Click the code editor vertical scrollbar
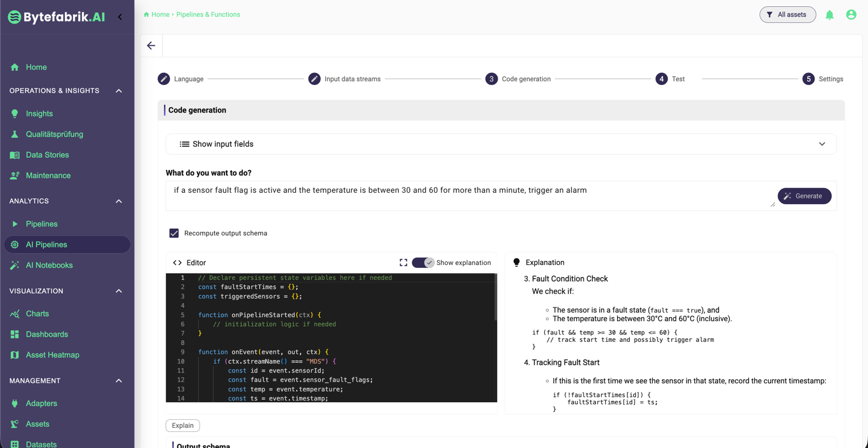868x448 pixels. click(495, 298)
